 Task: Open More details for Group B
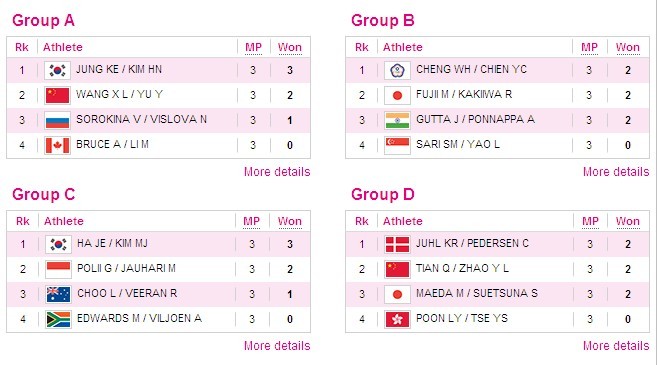point(616,172)
